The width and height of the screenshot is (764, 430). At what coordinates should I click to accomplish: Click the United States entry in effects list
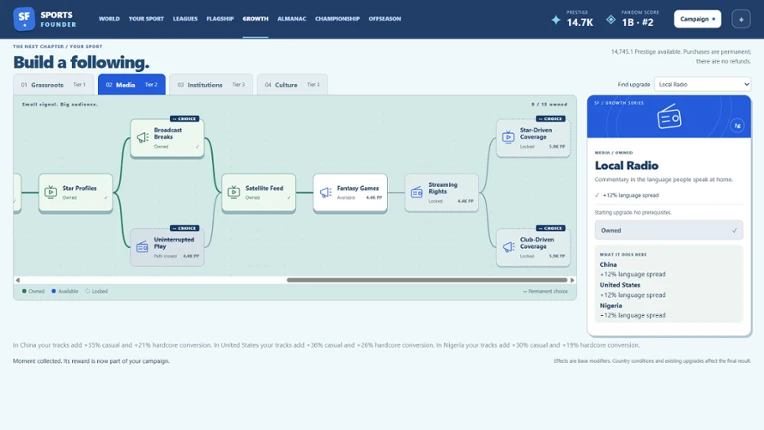pos(620,285)
